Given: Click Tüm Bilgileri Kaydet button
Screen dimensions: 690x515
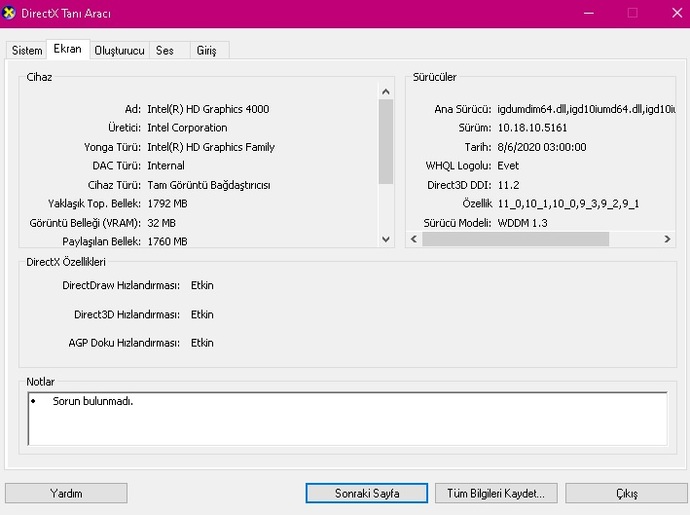Looking at the screenshot, I should coord(496,493).
